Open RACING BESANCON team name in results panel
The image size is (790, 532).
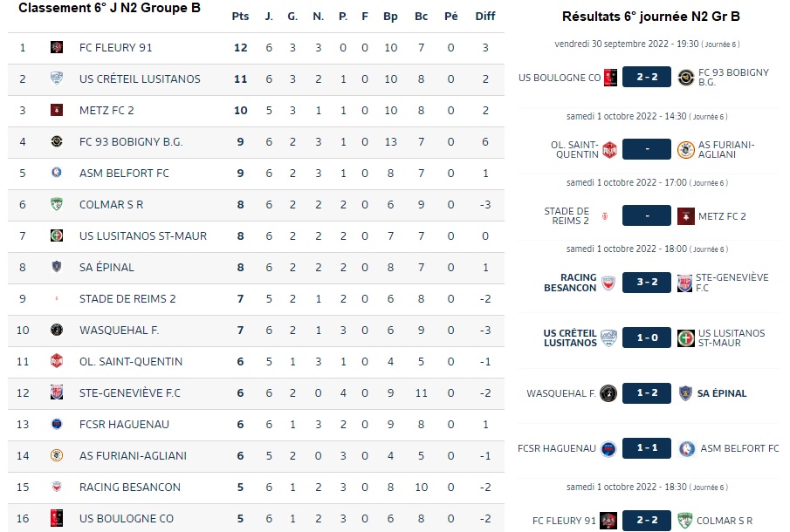[570, 283]
